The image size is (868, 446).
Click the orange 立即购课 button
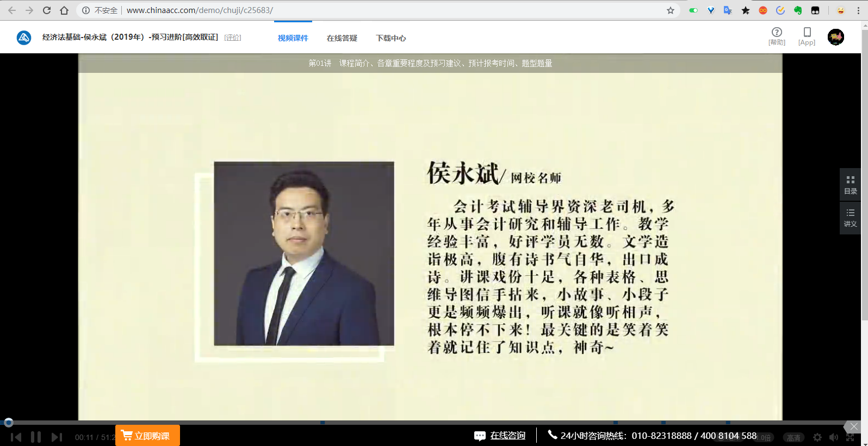coord(147,436)
